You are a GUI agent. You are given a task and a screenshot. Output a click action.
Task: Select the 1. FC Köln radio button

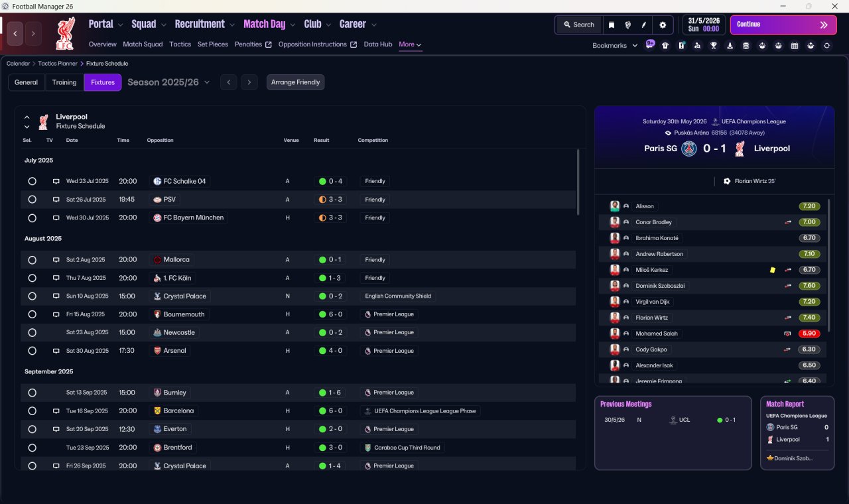32,278
